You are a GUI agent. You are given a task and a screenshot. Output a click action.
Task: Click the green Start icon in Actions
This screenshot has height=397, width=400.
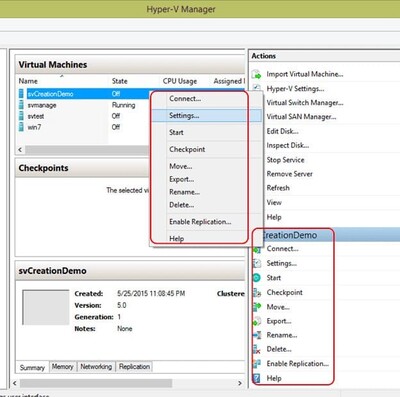point(257,278)
